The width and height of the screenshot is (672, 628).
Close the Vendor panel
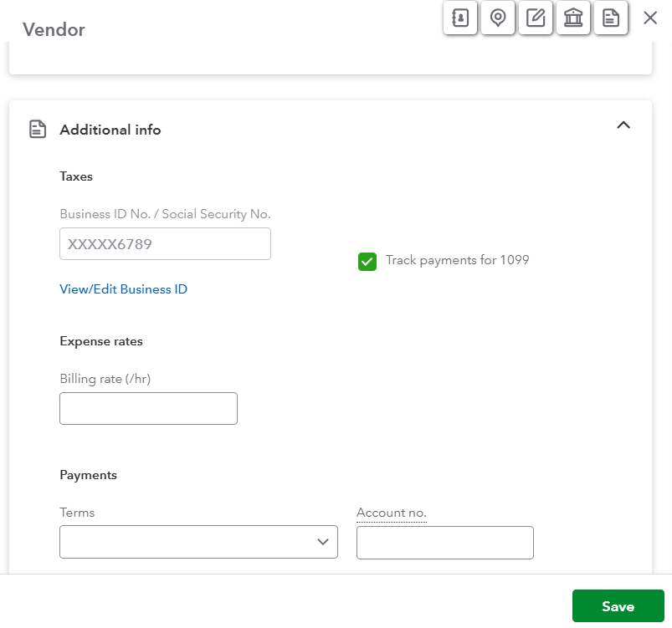(x=650, y=18)
